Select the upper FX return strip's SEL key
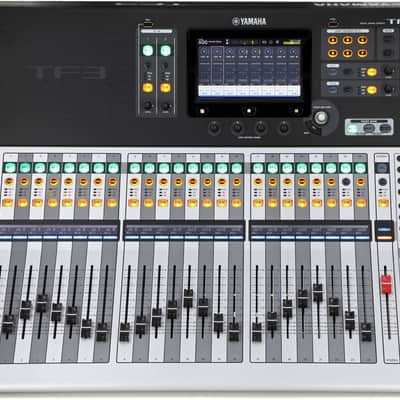The image size is (400, 400). click(333, 72)
